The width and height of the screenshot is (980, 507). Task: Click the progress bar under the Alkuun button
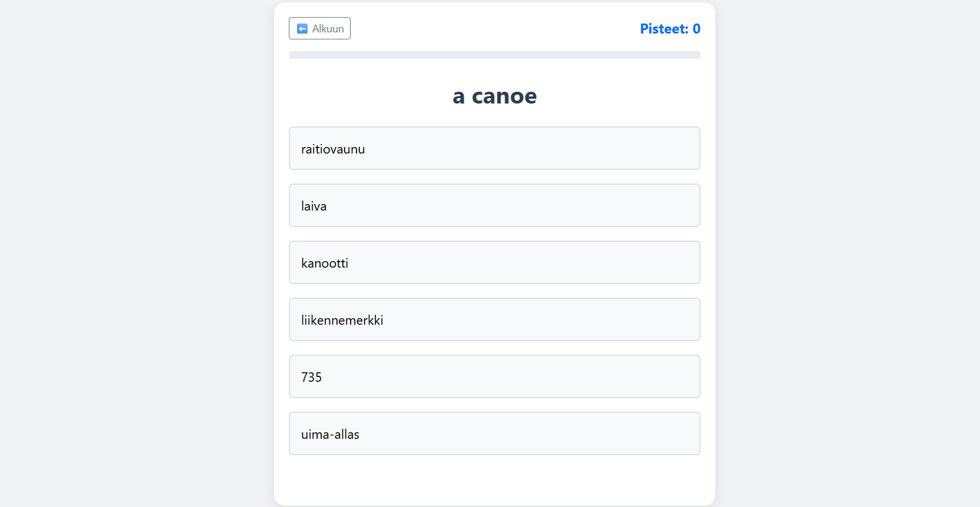click(x=494, y=54)
